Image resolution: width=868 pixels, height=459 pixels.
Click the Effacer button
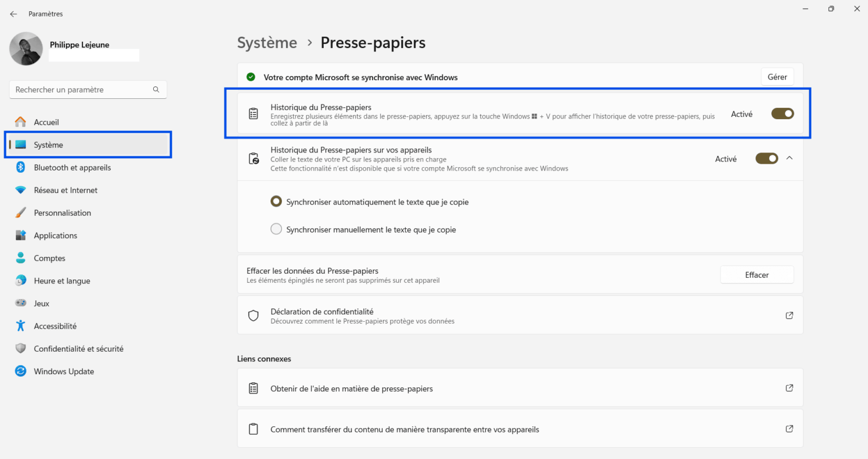click(757, 275)
